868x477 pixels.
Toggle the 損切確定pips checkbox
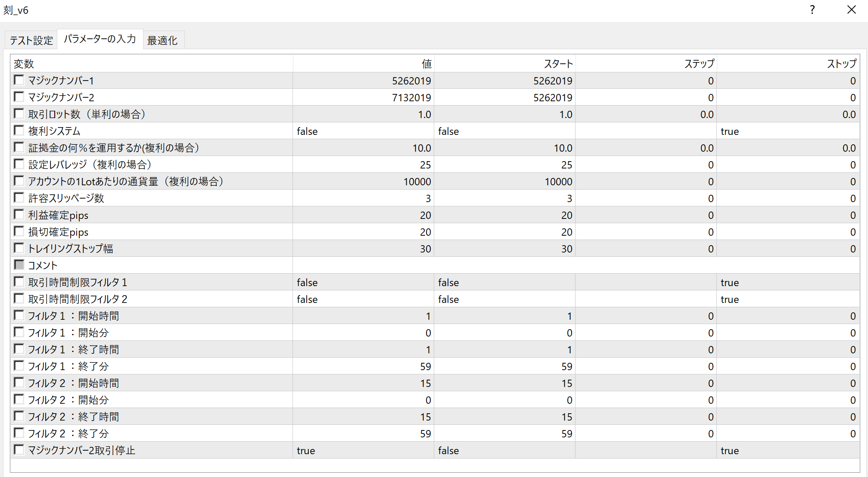(19, 231)
